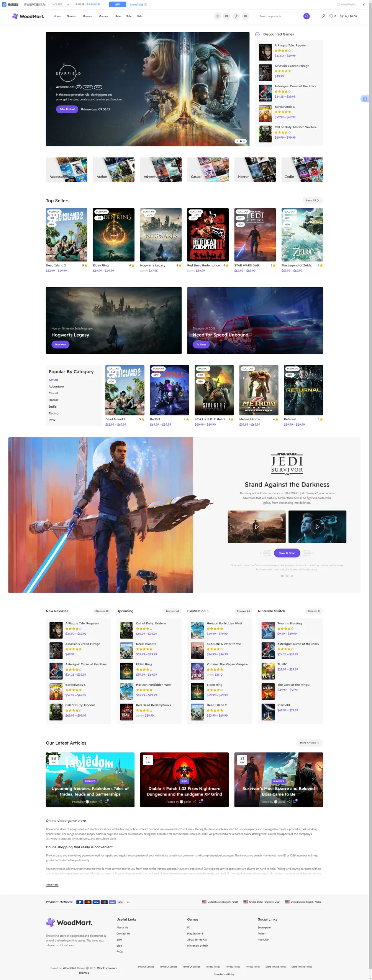
Task: Play the left Jedi Survivor video thumbnail
Action: click(x=257, y=527)
